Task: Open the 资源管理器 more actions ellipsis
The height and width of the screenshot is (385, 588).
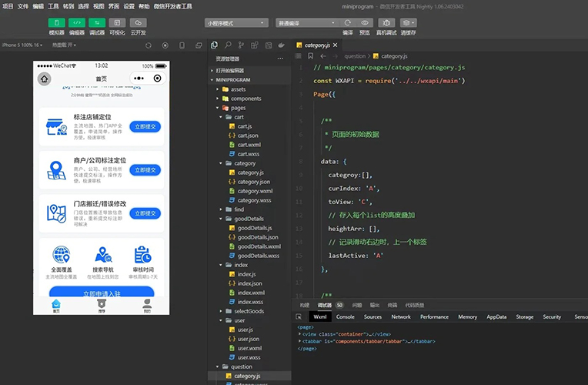Action: (280, 59)
